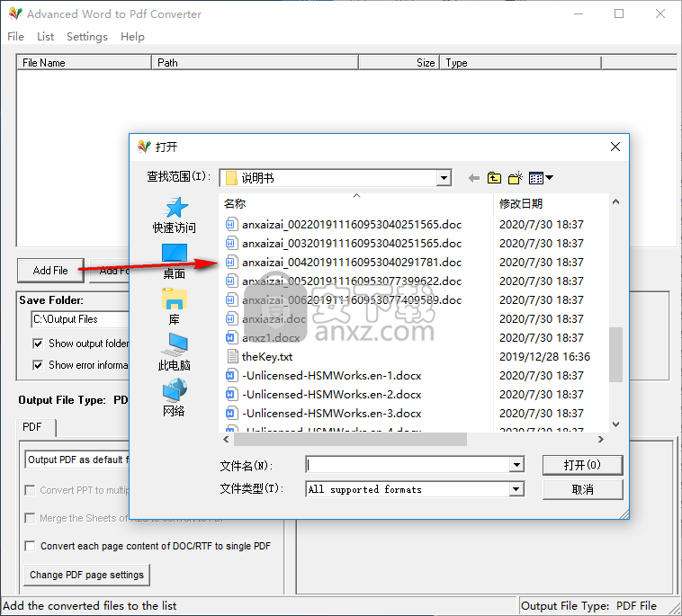Select 此电脑 This PC shortcut

(175, 353)
